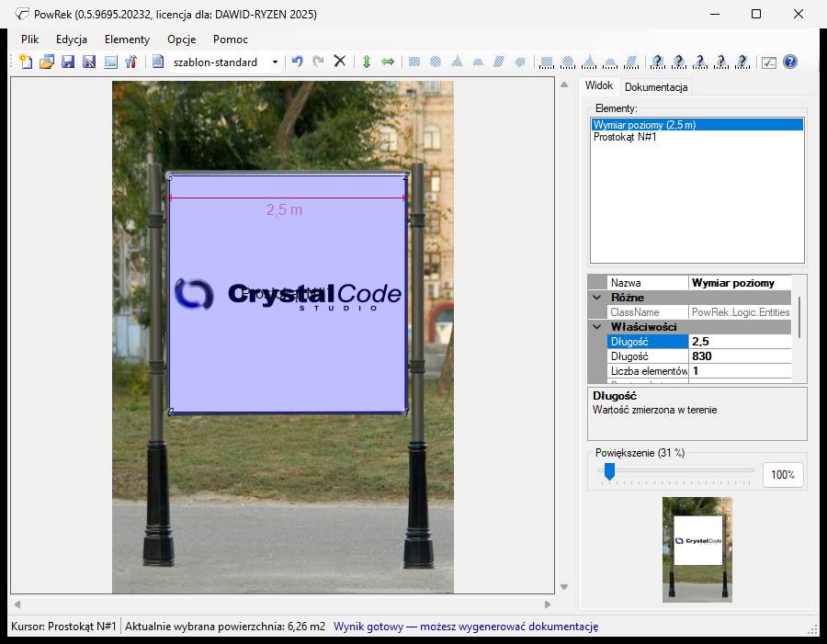The height and width of the screenshot is (644, 827).
Task: Click the status text Wynik gotowy — możesz wygenerować dokumentację
Action: pyautogui.click(x=466, y=627)
